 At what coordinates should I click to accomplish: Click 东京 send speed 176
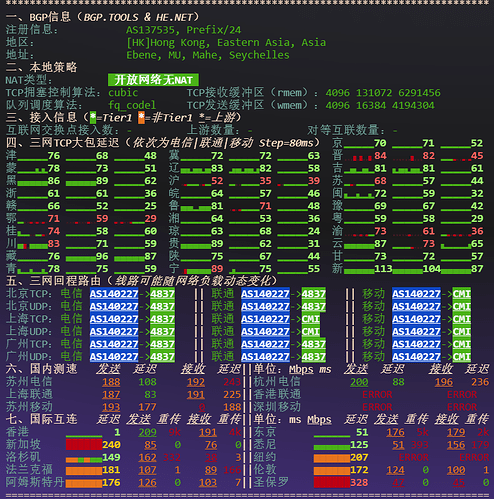pyautogui.click(x=396, y=432)
